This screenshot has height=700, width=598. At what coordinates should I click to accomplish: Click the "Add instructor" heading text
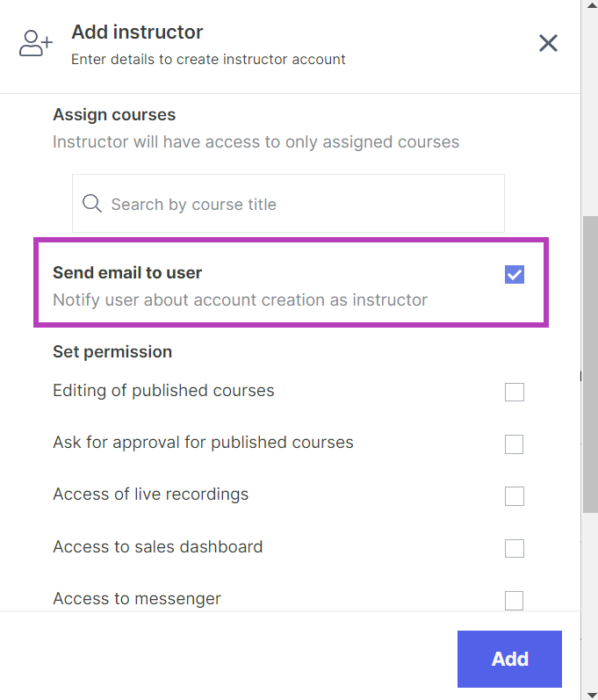tap(137, 32)
